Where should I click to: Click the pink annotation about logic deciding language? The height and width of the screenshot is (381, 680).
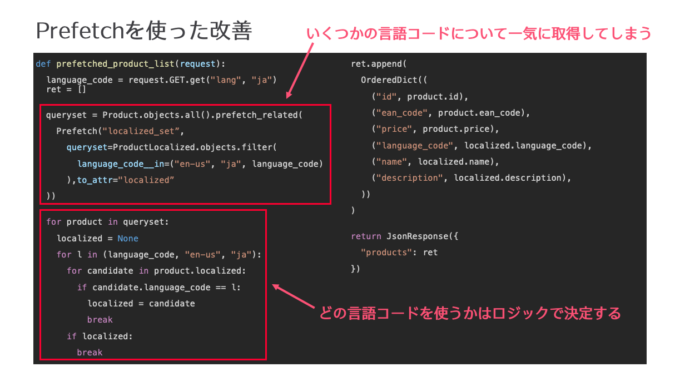[x=470, y=313]
